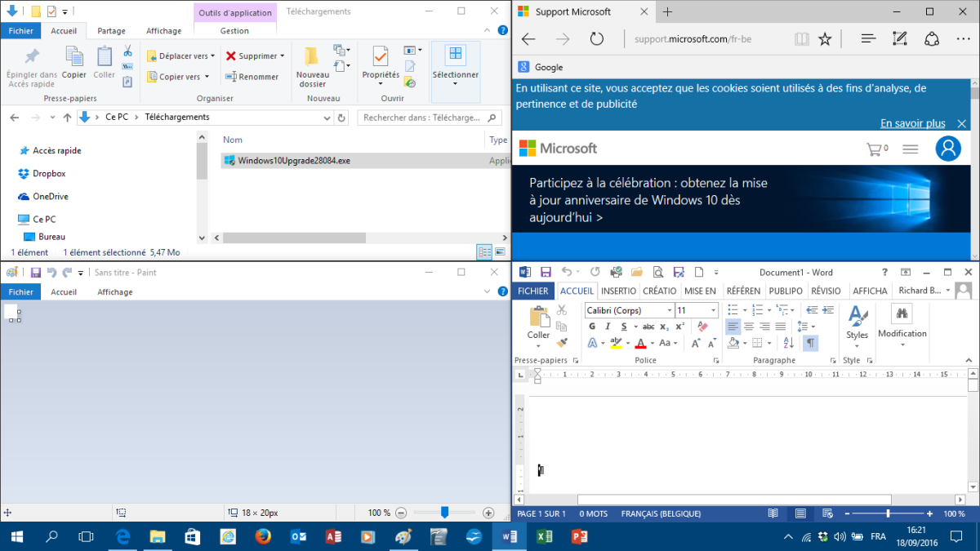Open Gestion tab in Explorer

click(x=234, y=31)
